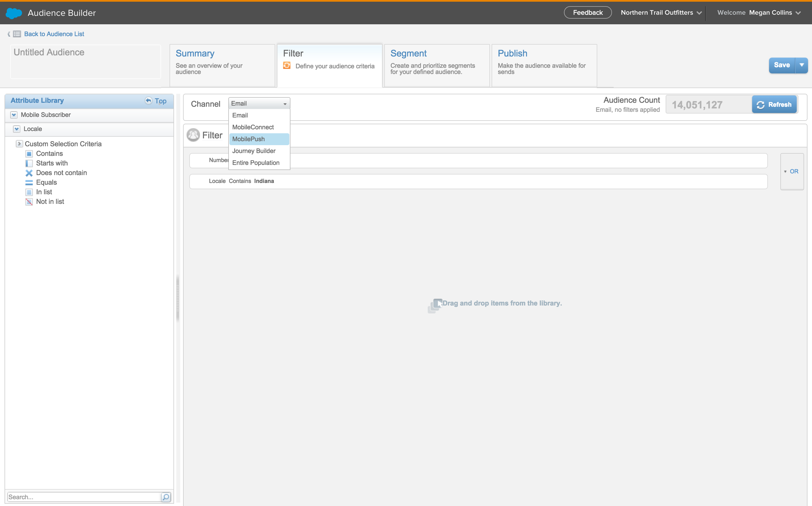Click the Untitled Audience name field
The width and height of the screenshot is (812, 506).
coord(85,61)
